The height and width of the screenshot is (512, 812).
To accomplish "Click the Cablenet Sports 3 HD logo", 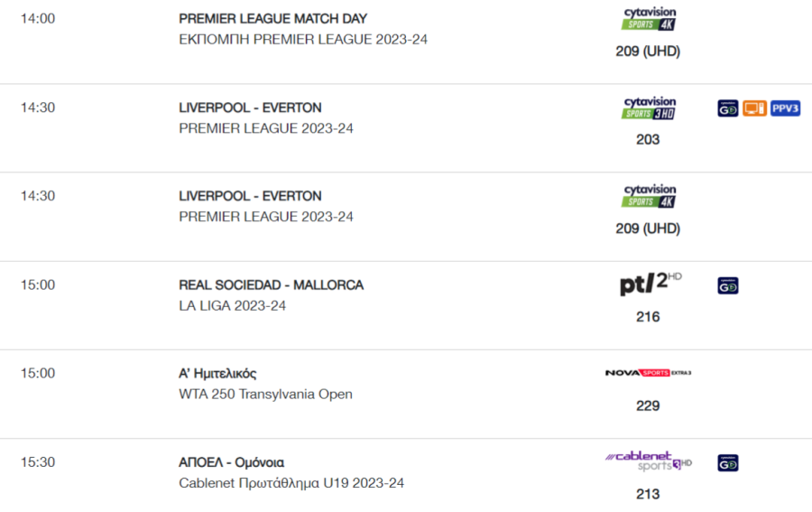I will coord(649,461).
